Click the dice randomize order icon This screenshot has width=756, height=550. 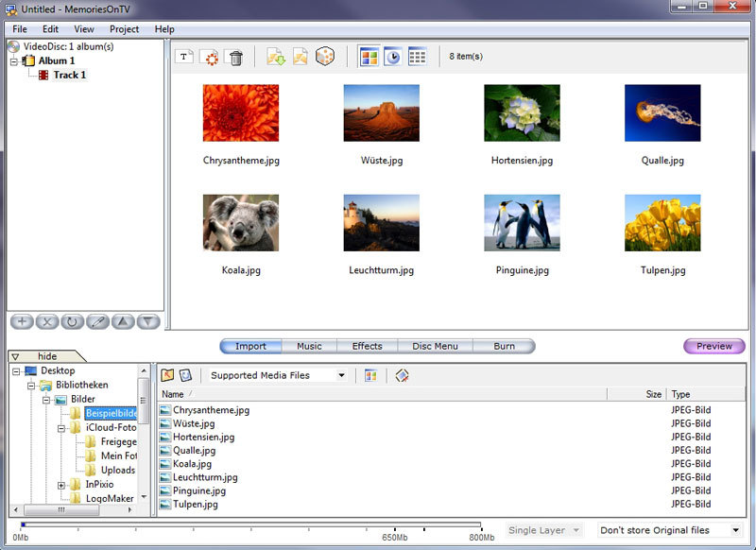tap(325, 57)
